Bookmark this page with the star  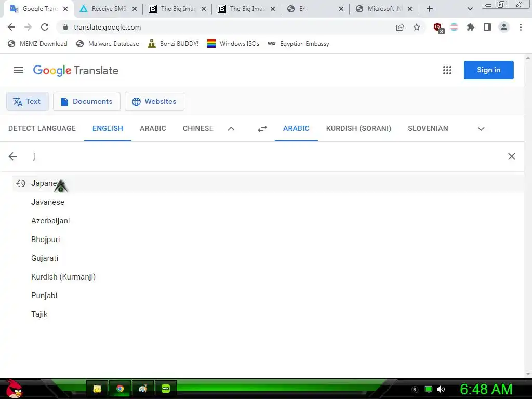click(x=417, y=27)
